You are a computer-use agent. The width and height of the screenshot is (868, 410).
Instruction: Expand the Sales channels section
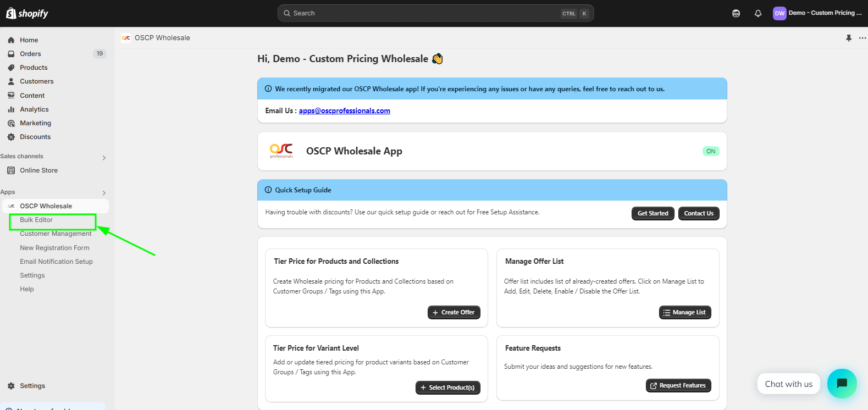coord(104,158)
